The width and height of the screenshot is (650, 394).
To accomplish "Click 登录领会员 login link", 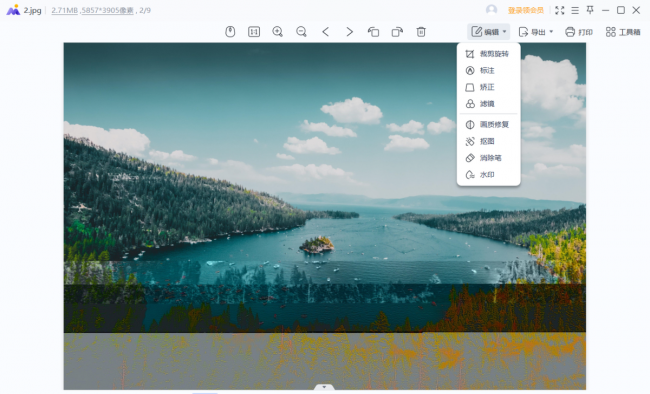I will [525, 10].
